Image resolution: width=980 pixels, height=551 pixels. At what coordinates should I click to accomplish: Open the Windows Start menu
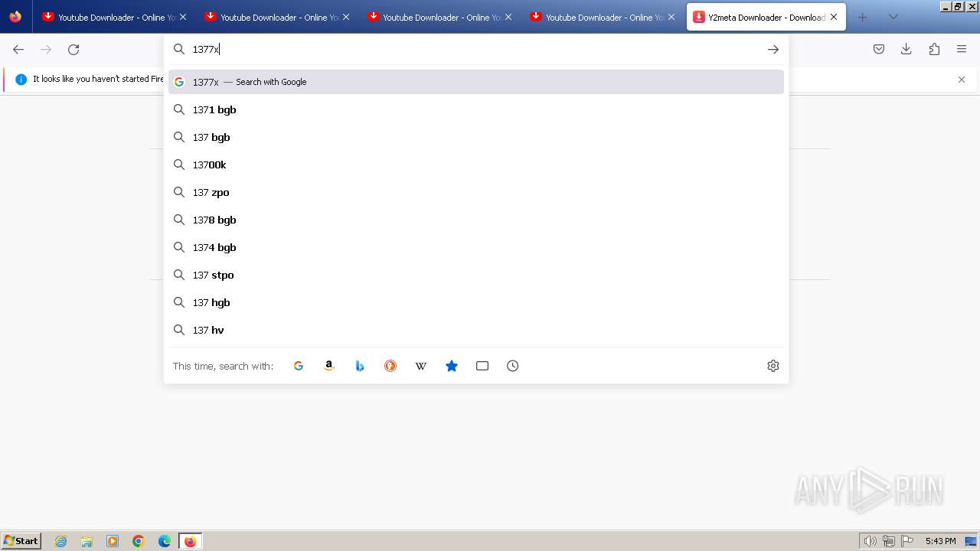point(21,541)
